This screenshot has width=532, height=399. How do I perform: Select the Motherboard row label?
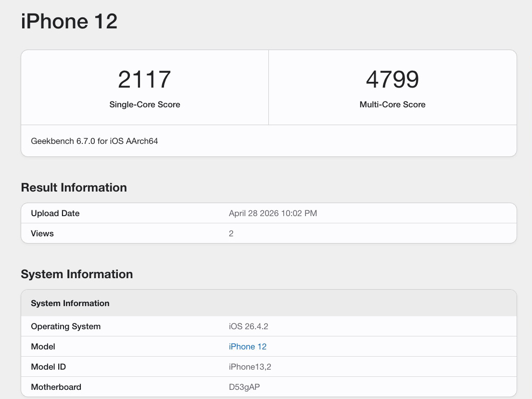click(x=56, y=387)
